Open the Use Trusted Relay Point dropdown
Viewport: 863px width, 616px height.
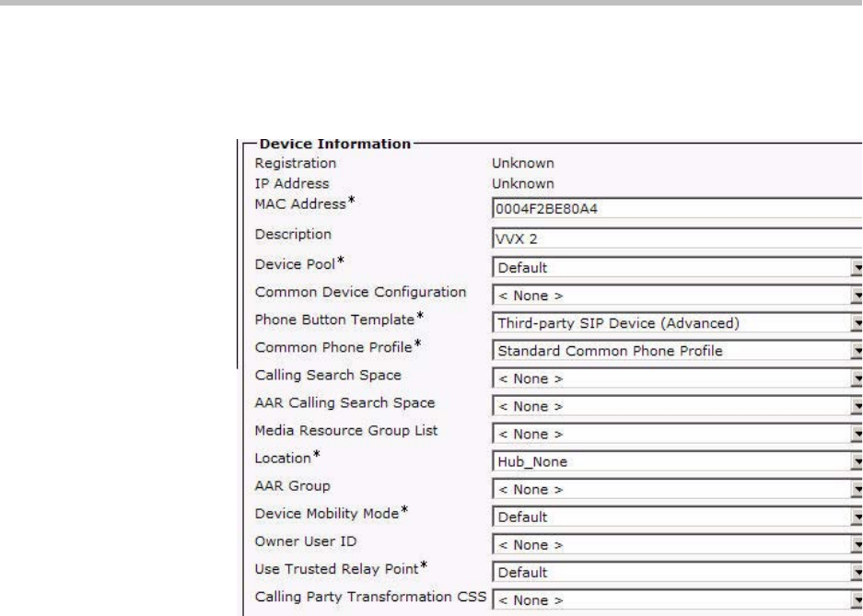[677, 573]
